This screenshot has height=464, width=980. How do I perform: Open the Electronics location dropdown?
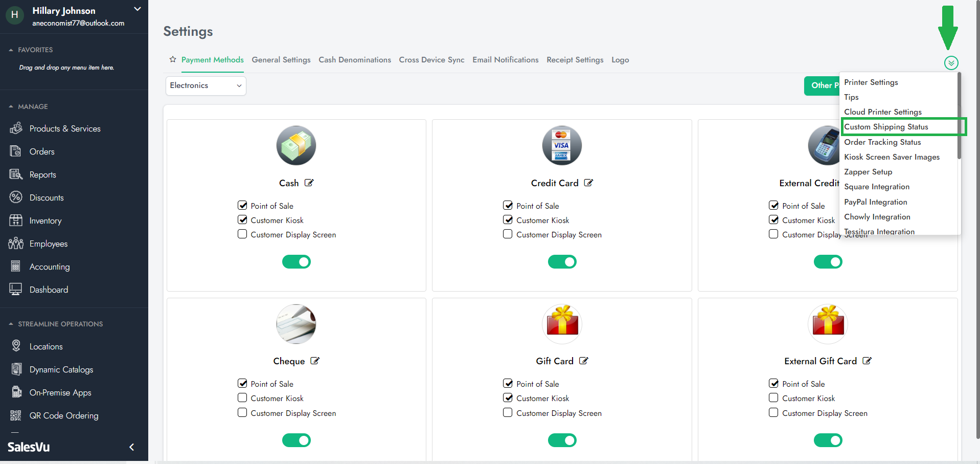pos(206,85)
